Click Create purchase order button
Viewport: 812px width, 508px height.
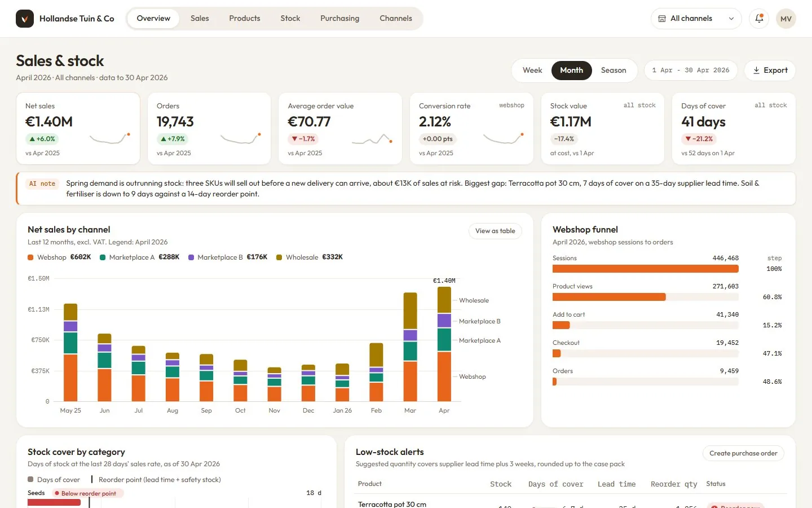pos(743,453)
